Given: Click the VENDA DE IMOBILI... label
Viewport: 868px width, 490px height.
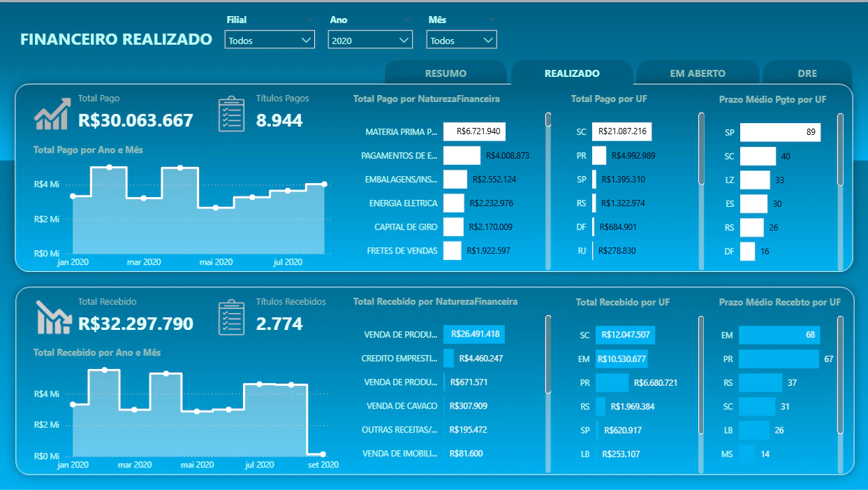Looking at the screenshot, I should 400,454.
